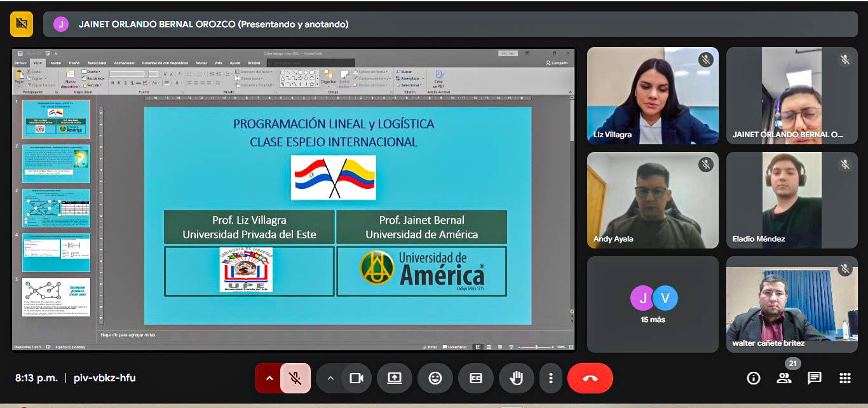Click the 15 más participants tile
This screenshot has width=868, height=408.
coord(653,304)
